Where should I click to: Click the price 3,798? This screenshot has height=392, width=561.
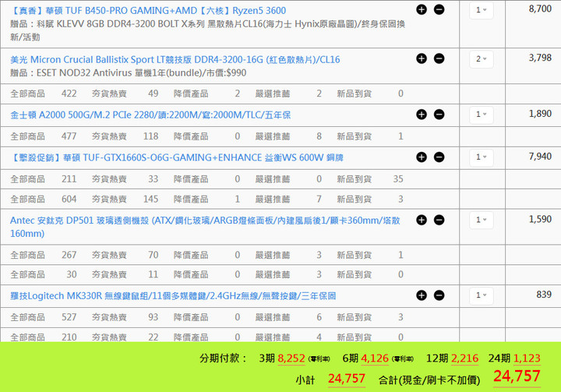tap(540, 58)
